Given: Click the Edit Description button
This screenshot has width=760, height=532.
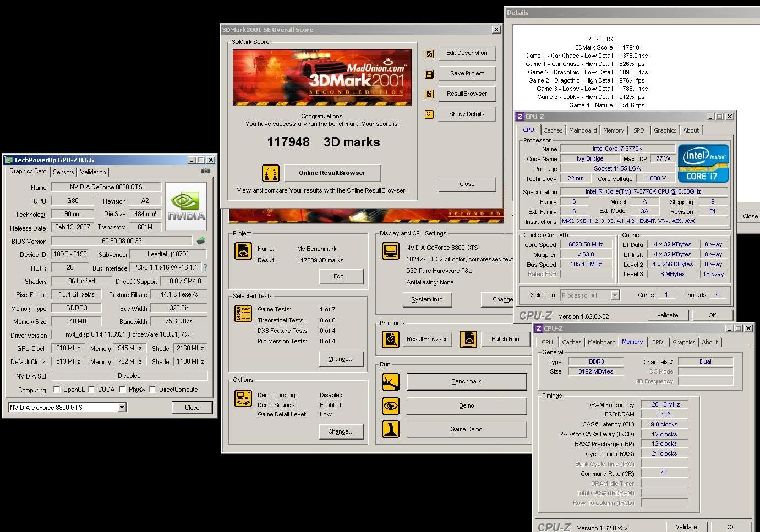Looking at the screenshot, I should coord(467,53).
